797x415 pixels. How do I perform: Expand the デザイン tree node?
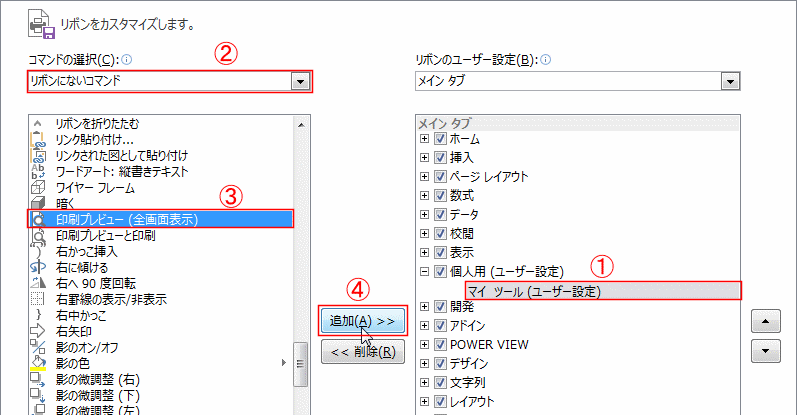[x=424, y=364]
